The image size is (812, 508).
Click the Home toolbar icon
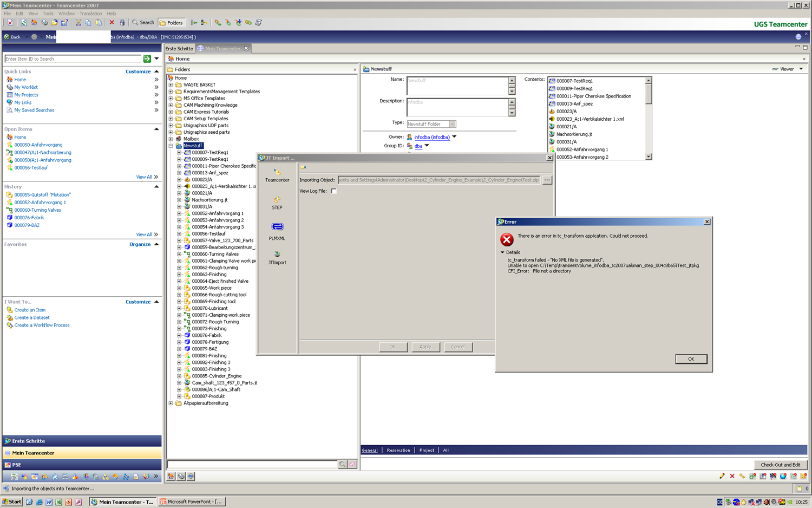coord(34,23)
